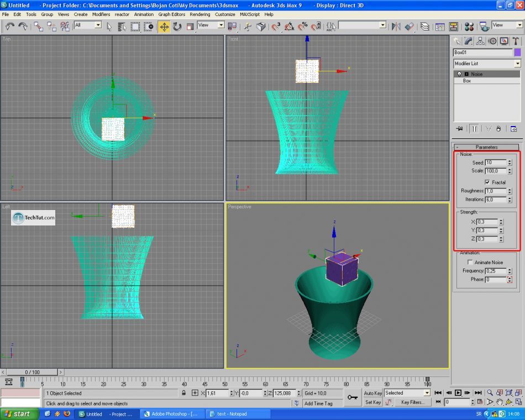Screen dimensions: 525x420
Task: Click the Key Filters button
Action: (x=412, y=402)
